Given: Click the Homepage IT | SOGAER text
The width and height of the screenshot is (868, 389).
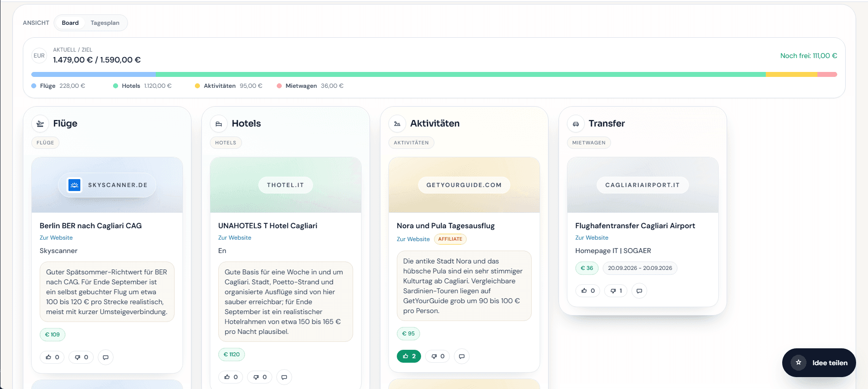Looking at the screenshot, I should coord(613,251).
